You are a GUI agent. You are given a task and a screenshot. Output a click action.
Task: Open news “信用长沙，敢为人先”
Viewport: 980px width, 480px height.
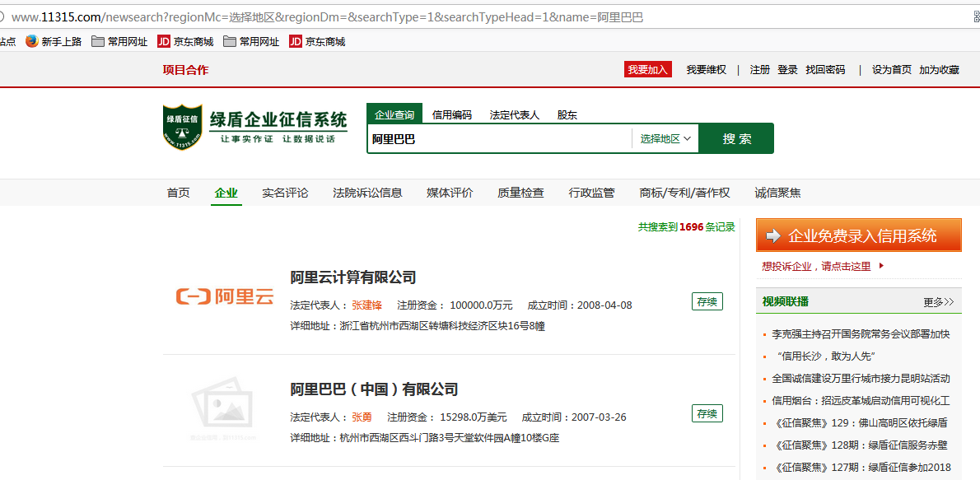(826, 357)
